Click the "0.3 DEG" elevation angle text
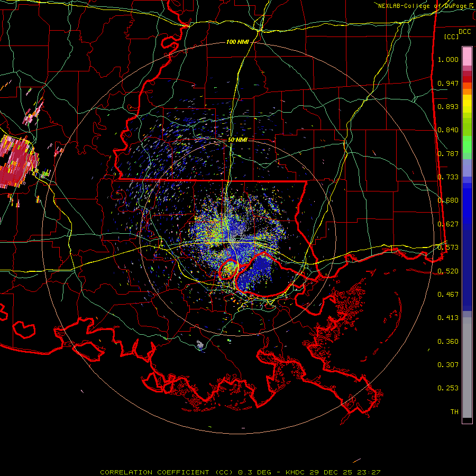The width and height of the screenshot is (476, 476). 255,472
